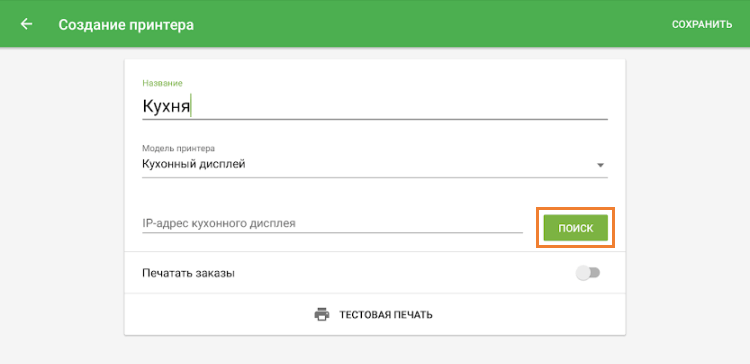750x364 pixels.
Task: Save the printer with СОХРАНИТЬ
Action: [702, 24]
